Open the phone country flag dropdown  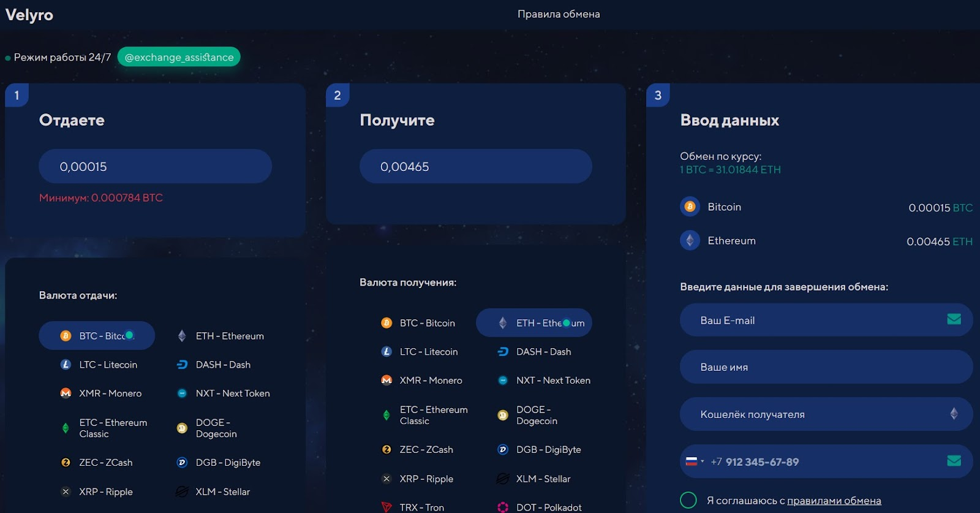click(695, 462)
